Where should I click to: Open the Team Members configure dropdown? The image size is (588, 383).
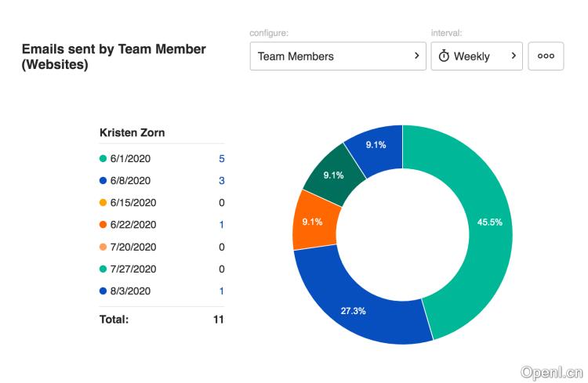click(x=338, y=56)
